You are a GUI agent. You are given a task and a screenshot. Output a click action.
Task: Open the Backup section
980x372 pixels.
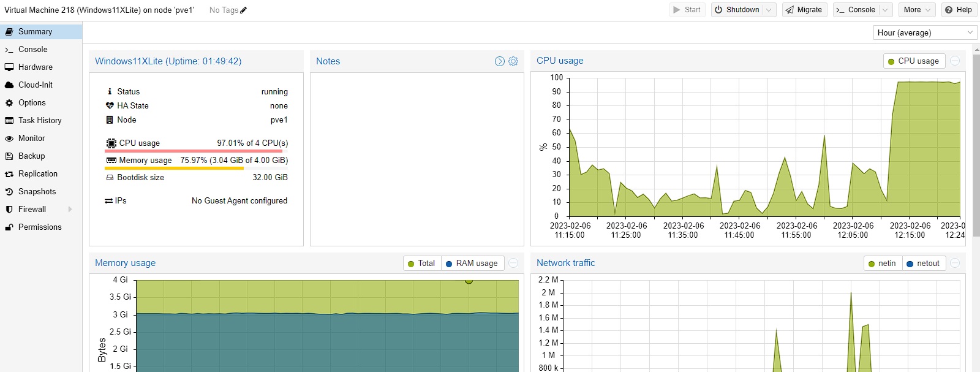point(40,156)
